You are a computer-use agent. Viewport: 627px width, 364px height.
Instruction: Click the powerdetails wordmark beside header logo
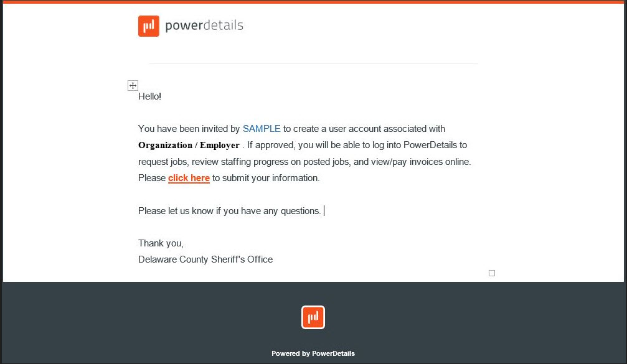tap(204, 25)
